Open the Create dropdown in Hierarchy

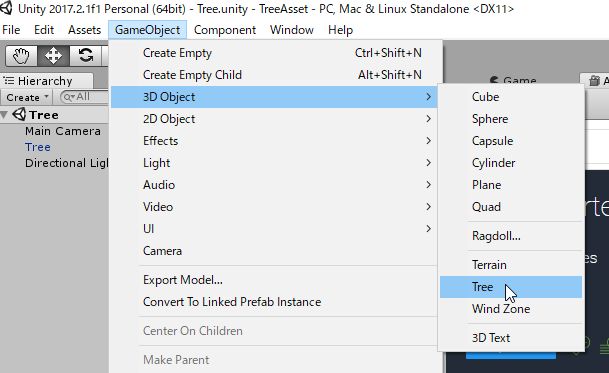(x=27, y=97)
